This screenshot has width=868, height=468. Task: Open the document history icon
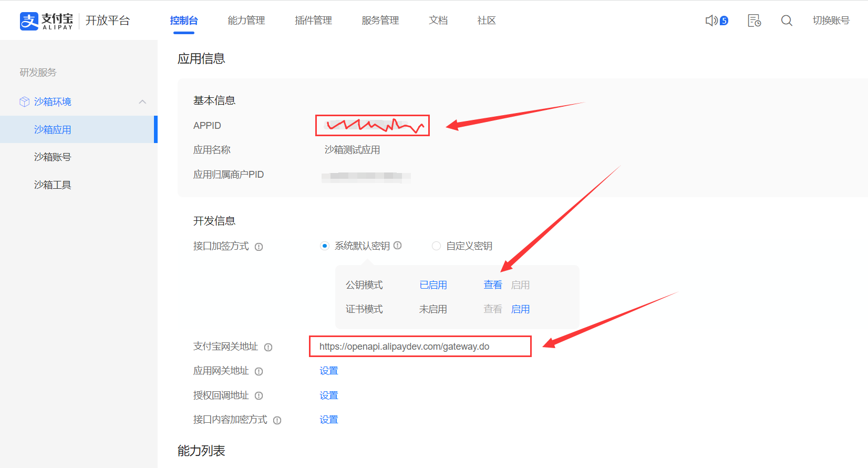tap(754, 21)
